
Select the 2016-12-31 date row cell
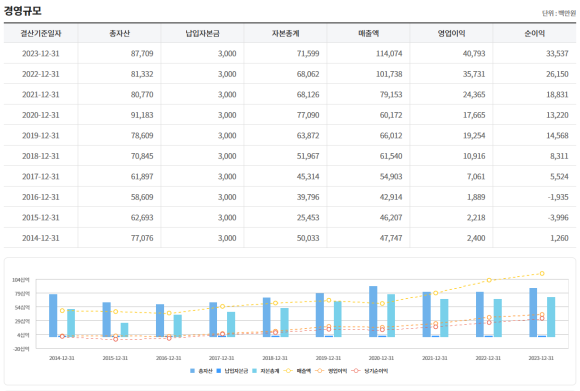tap(41, 197)
